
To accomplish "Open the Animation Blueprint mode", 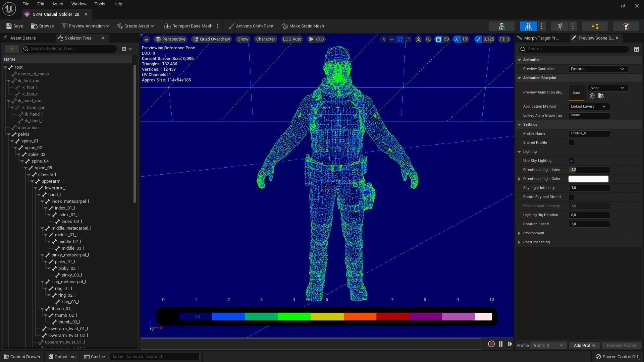I will click(x=595, y=26).
